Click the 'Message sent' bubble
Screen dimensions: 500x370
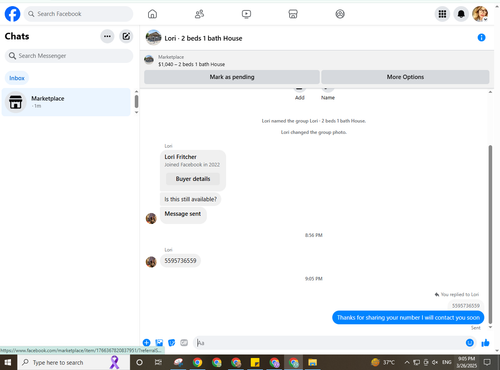coord(183,215)
